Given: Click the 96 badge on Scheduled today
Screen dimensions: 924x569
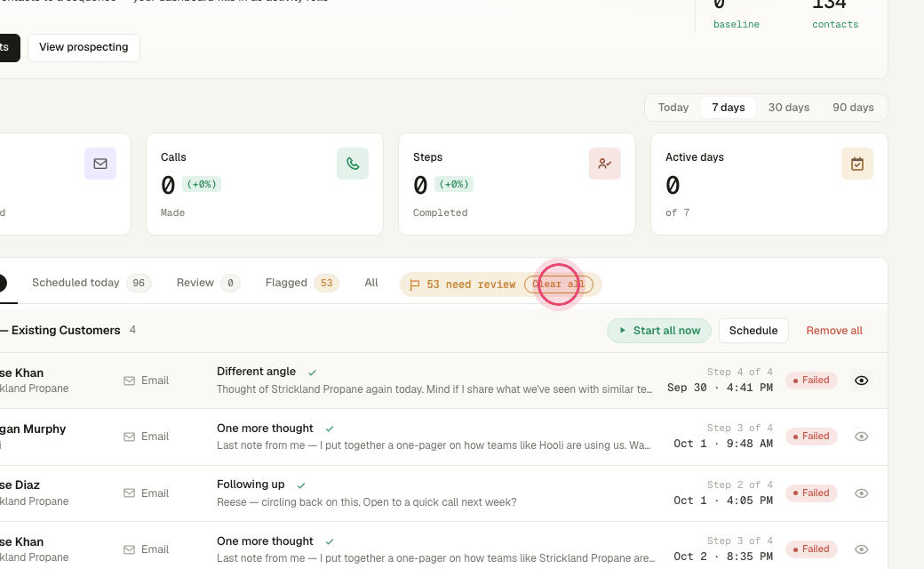Looking at the screenshot, I should (139, 283).
